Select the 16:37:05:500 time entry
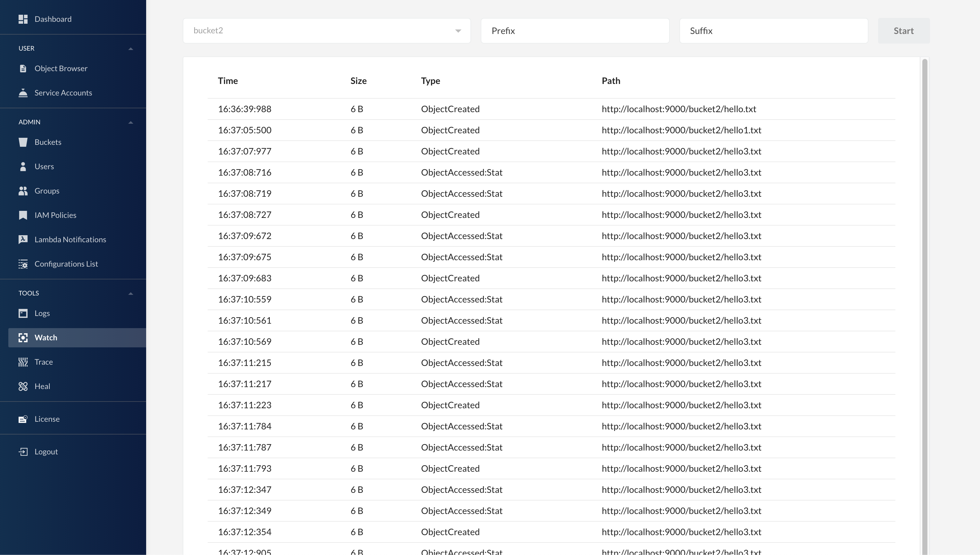Image resolution: width=980 pixels, height=555 pixels. pyautogui.click(x=245, y=130)
